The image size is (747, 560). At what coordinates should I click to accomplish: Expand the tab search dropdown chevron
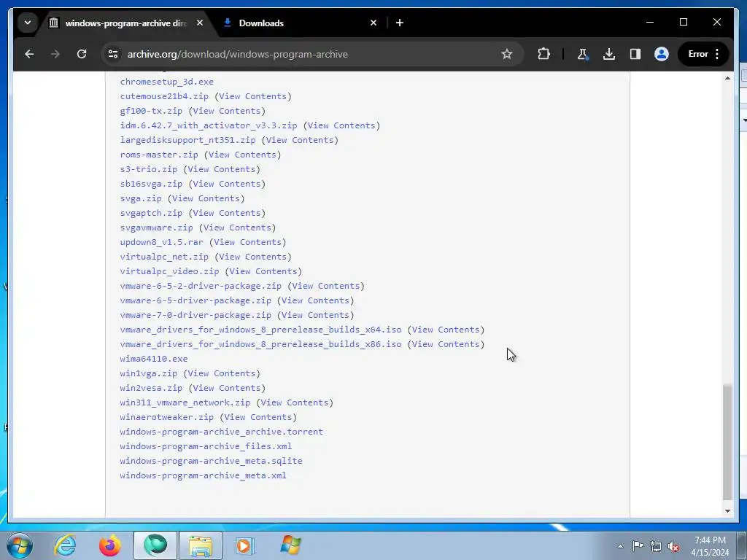(x=28, y=23)
